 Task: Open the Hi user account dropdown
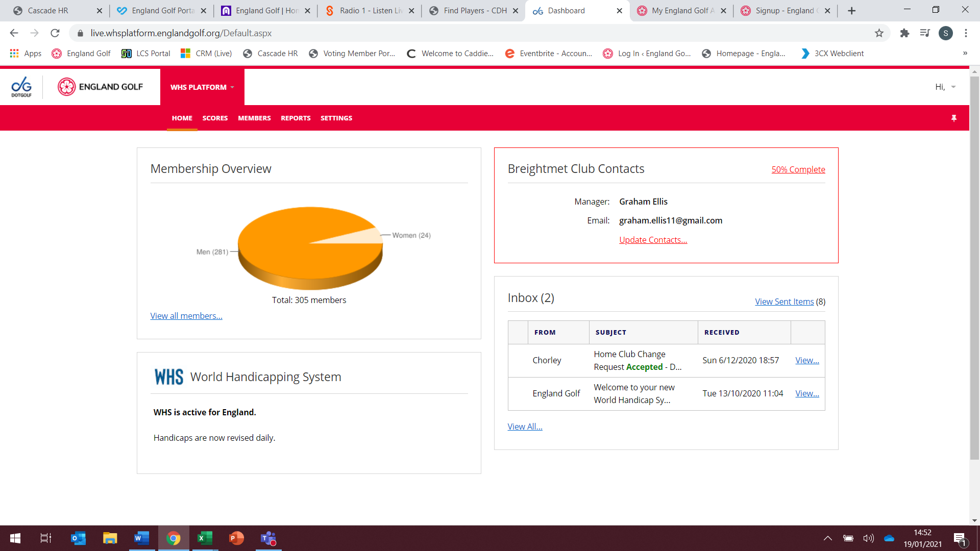click(945, 87)
